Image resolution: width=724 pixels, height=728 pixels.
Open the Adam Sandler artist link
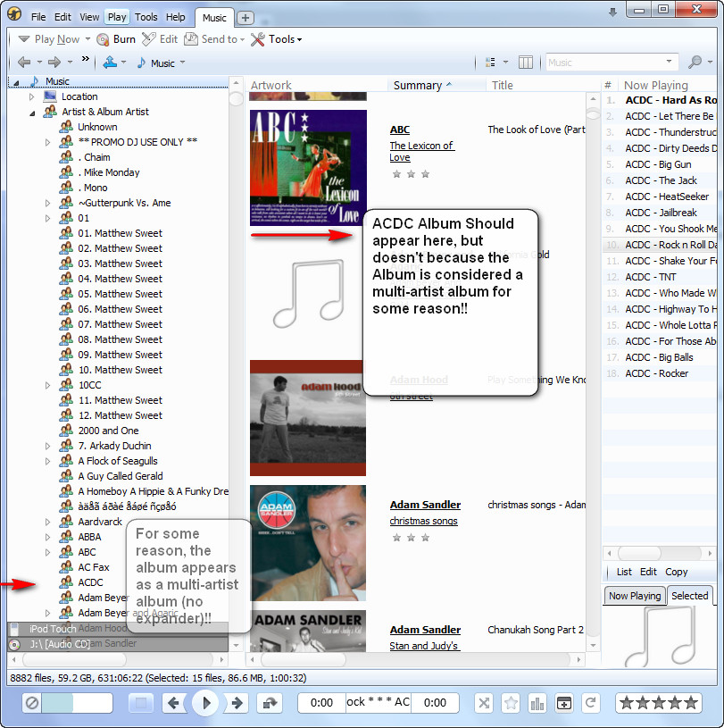pyautogui.click(x=425, y=505)
